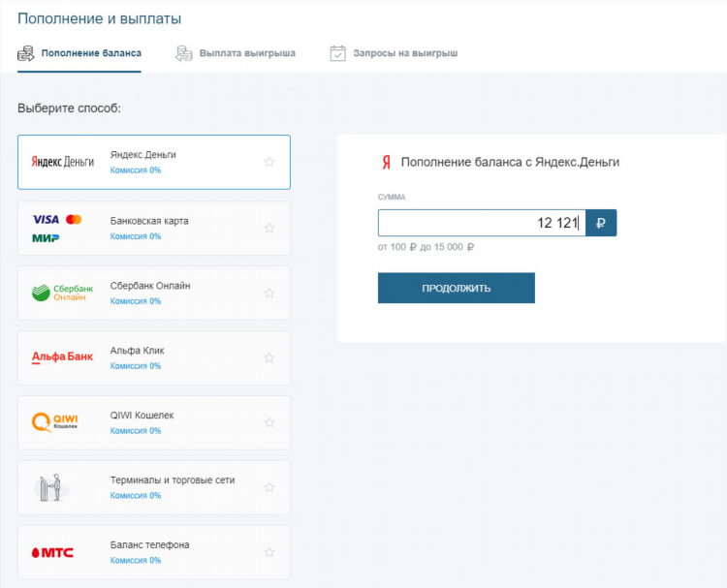Click the Сумма input field with 12 121

(x=482, y=223)
